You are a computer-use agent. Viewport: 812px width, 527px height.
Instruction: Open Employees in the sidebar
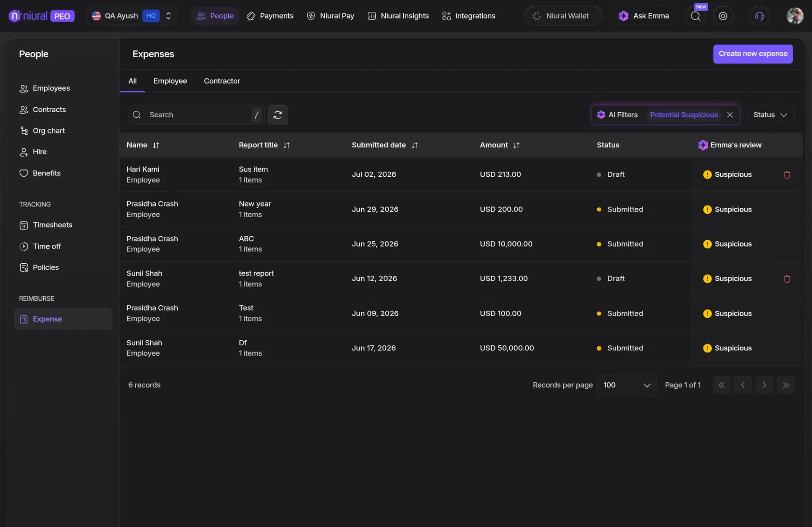click(x=45, y=88)
